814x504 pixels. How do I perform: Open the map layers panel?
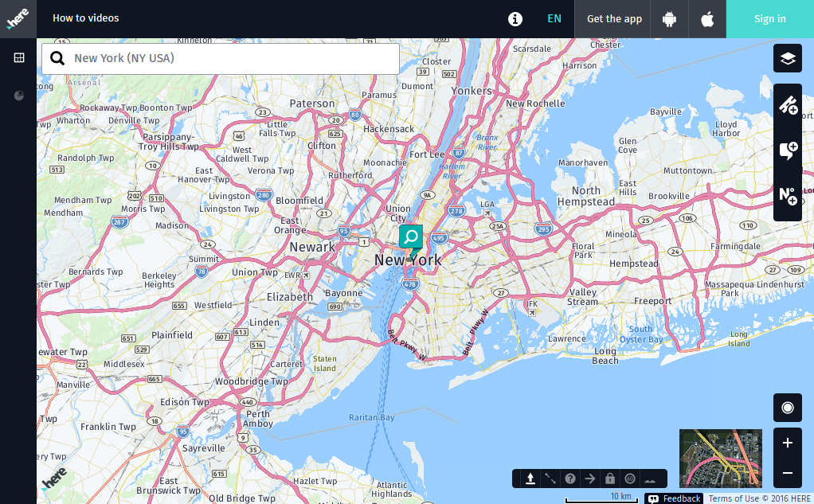click(x=788, y=58)
